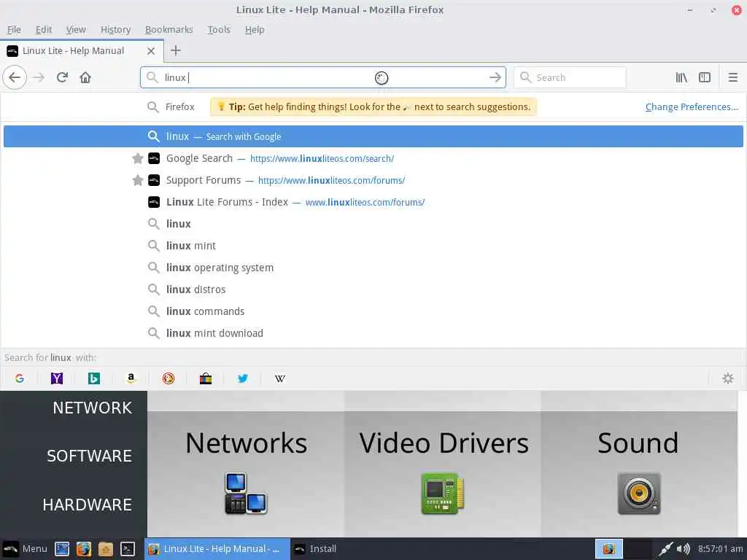Screen dimensions: 747x560
Task: Select 'linux — Search with Google' suggestion
Action: (373, 136)
